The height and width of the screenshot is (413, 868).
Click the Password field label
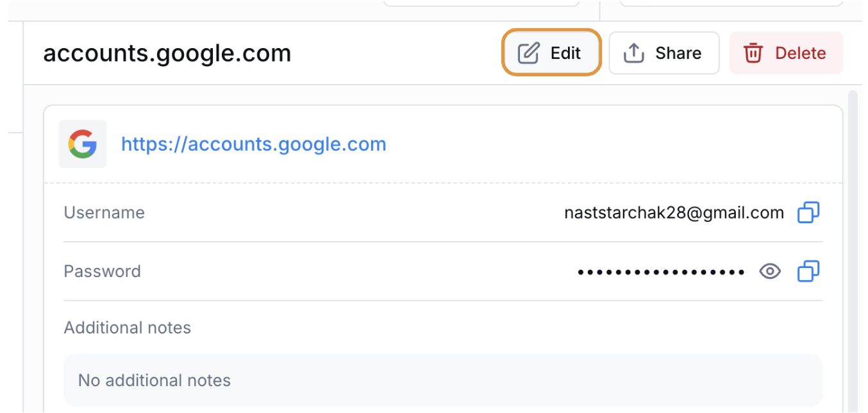[x=103, y=271]
